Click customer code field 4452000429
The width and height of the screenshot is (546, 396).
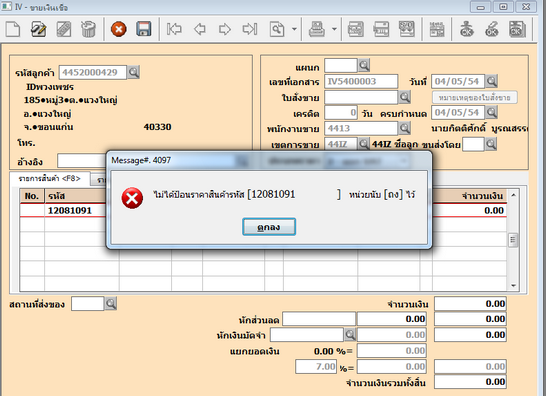coord(93,72)
